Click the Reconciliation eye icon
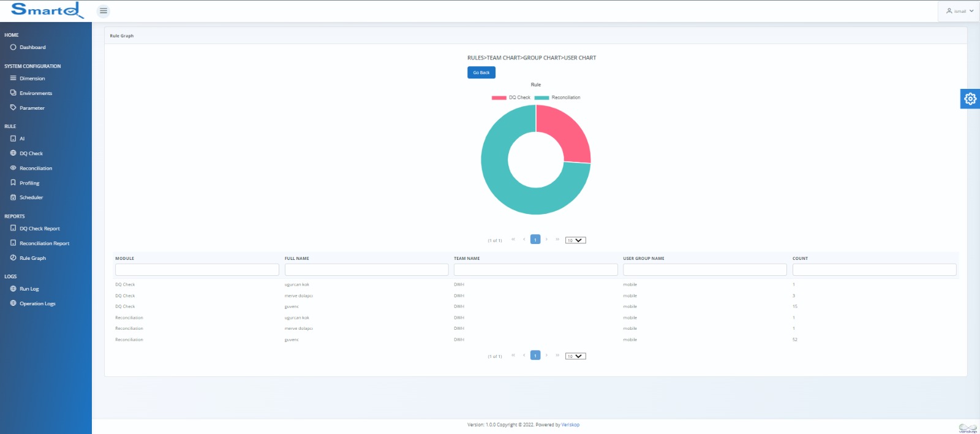 13,168
